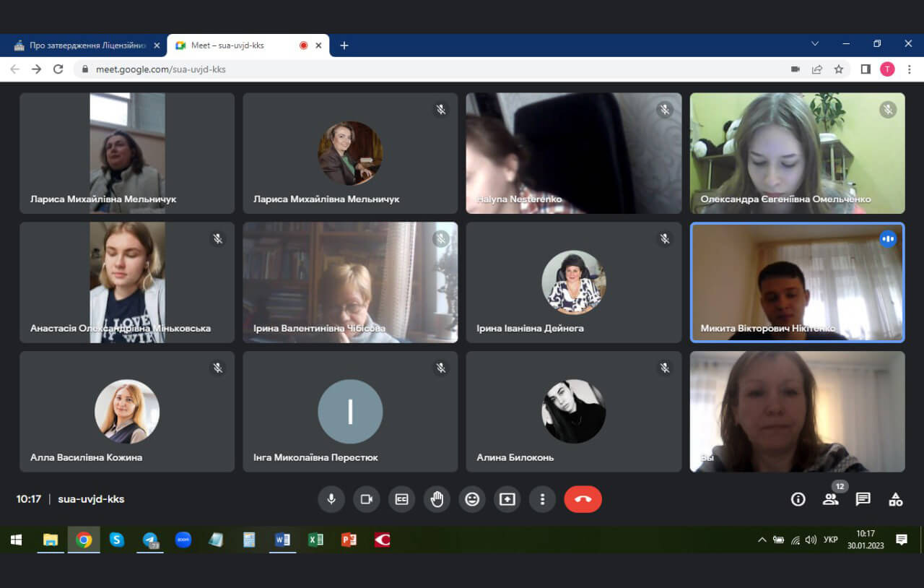Click the meet.google.com address bar
Image resolution: width=924 pixels, height=588 pixels.
[x=433, y=69]
